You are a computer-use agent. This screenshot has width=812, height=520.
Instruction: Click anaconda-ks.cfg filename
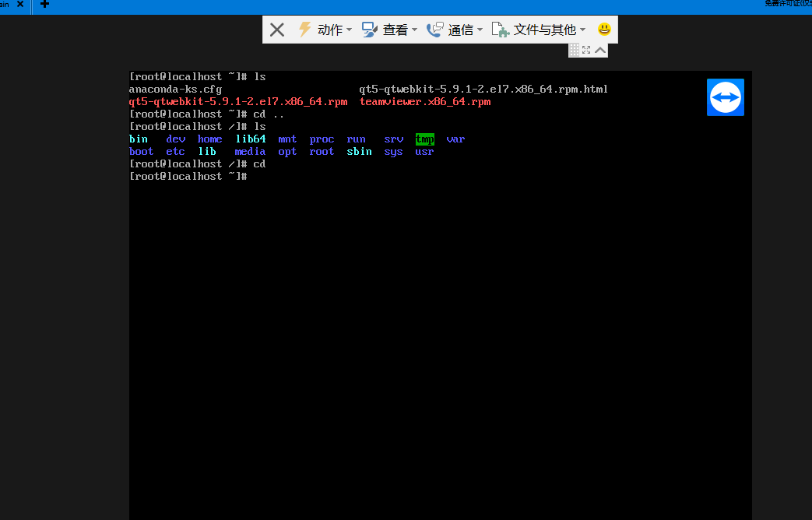[x=175, y=89]
